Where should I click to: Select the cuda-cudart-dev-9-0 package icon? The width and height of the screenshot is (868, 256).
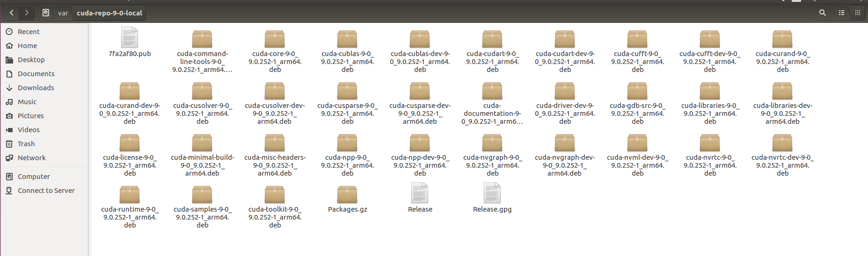tap(565, 39)
